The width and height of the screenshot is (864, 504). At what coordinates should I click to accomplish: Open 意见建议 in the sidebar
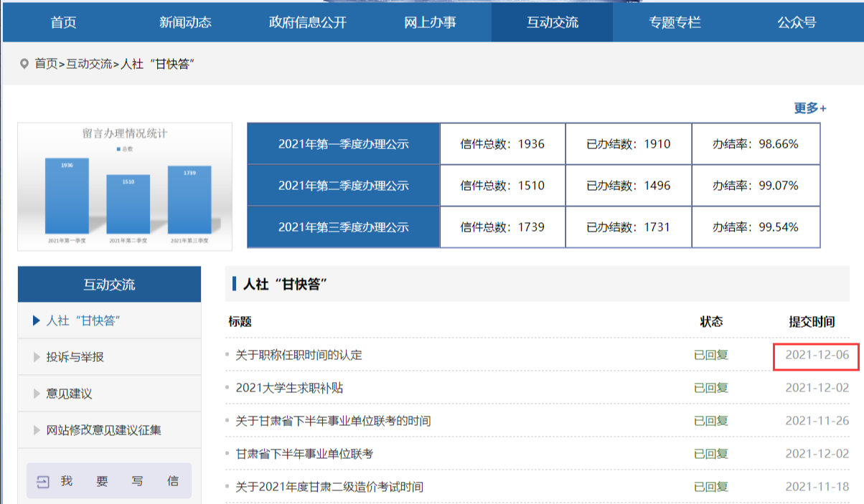click(x=109, y=394)
